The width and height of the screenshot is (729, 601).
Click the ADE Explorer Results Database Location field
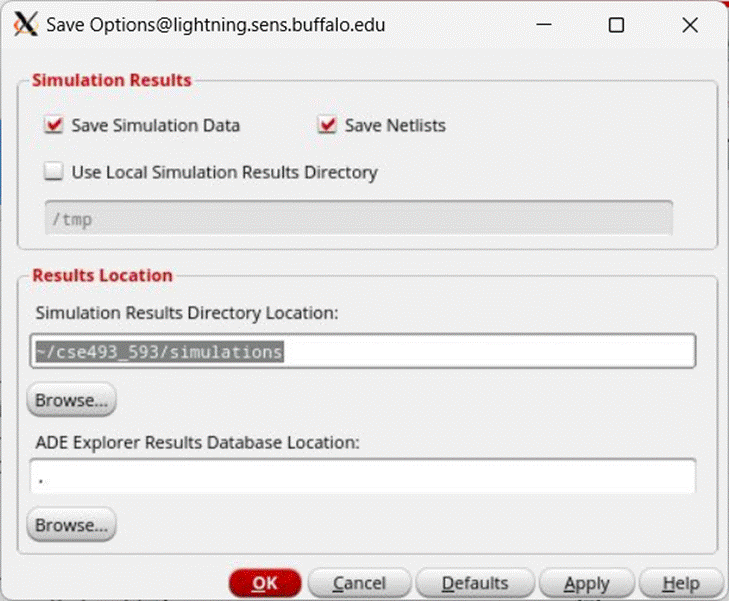362,476
